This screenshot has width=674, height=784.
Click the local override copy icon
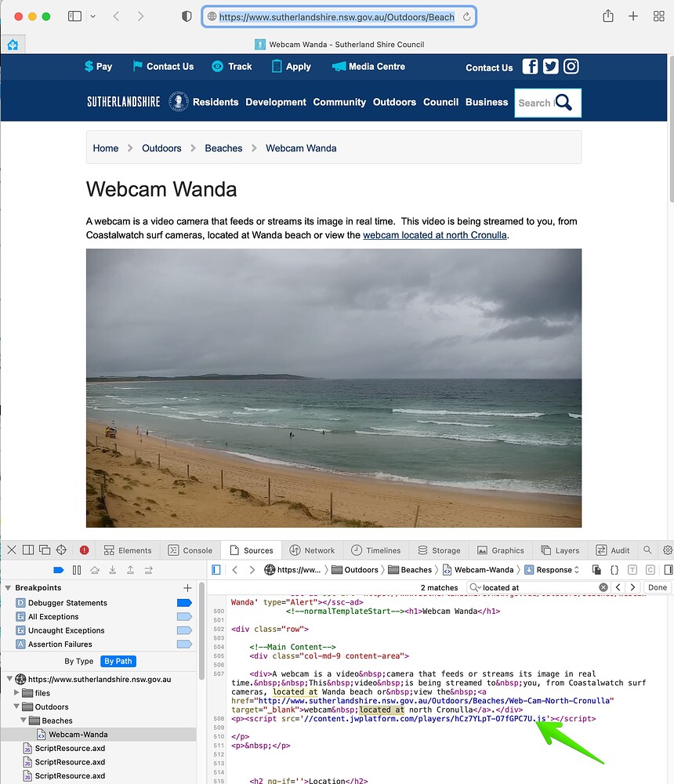596,570
